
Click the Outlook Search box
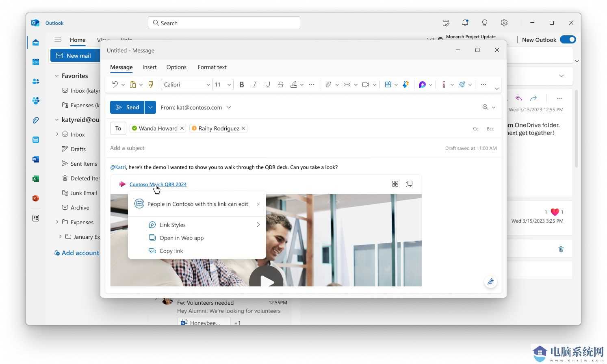click(x=224, y=23)
